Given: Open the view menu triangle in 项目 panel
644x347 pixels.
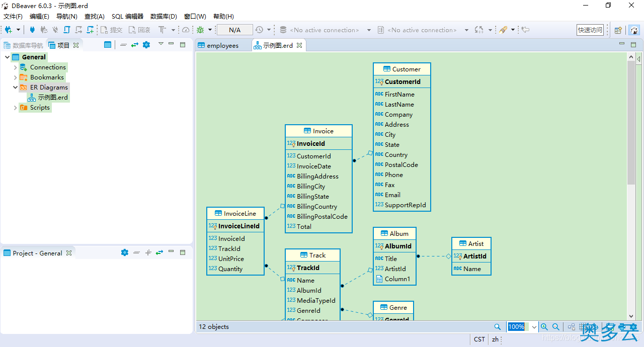Looking at the screenshot, I should (161, 44).
